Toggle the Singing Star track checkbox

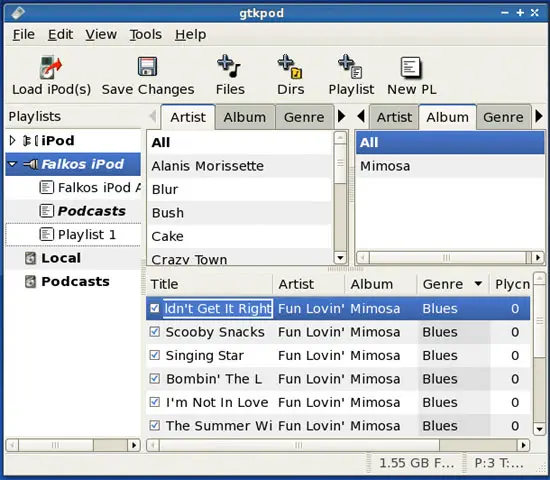pos(155,355)
